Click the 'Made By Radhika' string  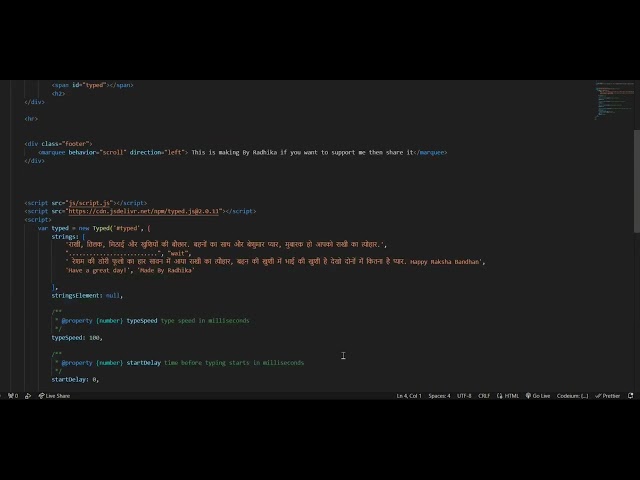click(166, 270)
